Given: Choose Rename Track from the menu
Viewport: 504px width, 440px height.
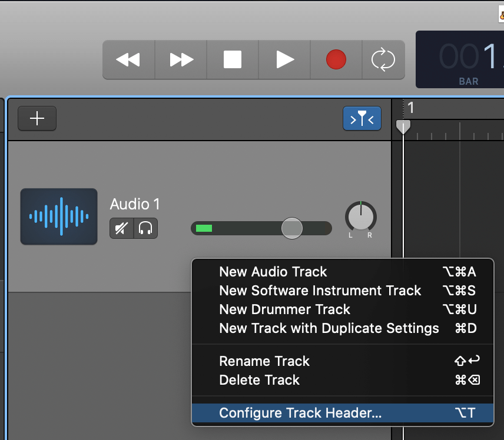Looking at the screenshot, I should (264, 361).
